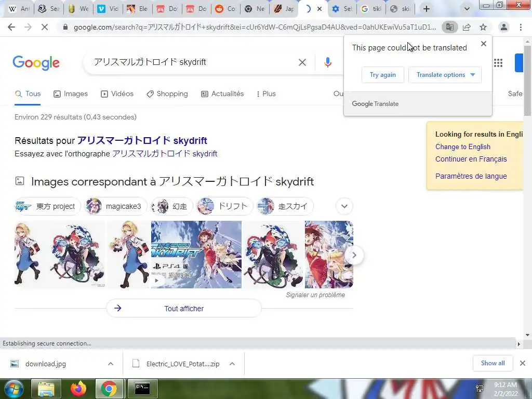This screenshot has width=532, height=399.
Task: Open Electric_LOVE_Potat zip options chevron
Action: (x=232, y=364)
